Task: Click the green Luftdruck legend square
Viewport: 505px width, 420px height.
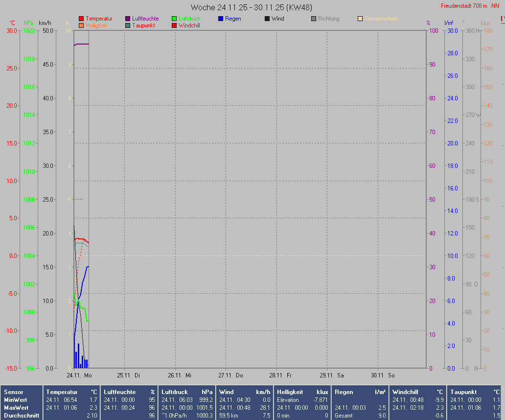Action: 174,19
